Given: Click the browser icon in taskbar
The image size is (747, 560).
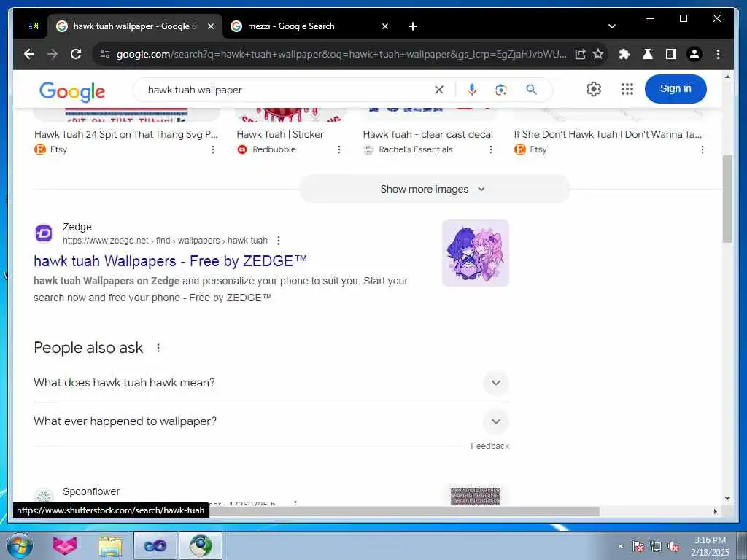Looking at the screenshot, I should (x=201, y=545).
